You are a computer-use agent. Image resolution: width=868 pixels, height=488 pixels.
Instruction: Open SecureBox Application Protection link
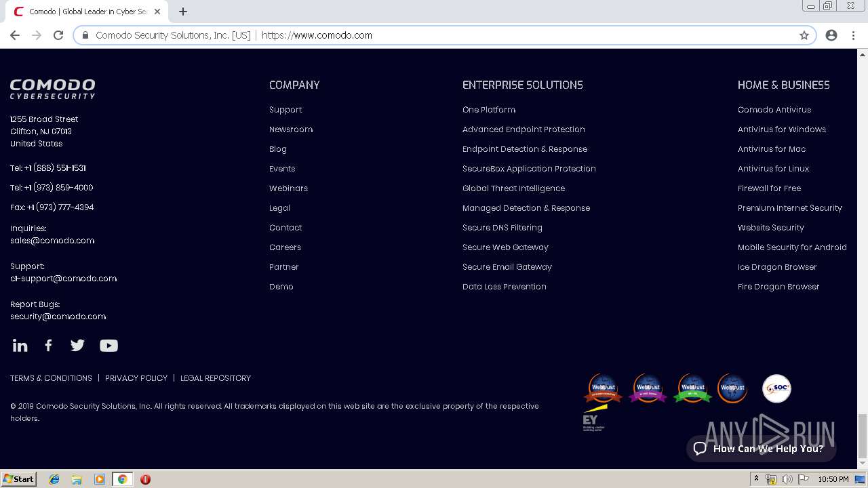529,169
